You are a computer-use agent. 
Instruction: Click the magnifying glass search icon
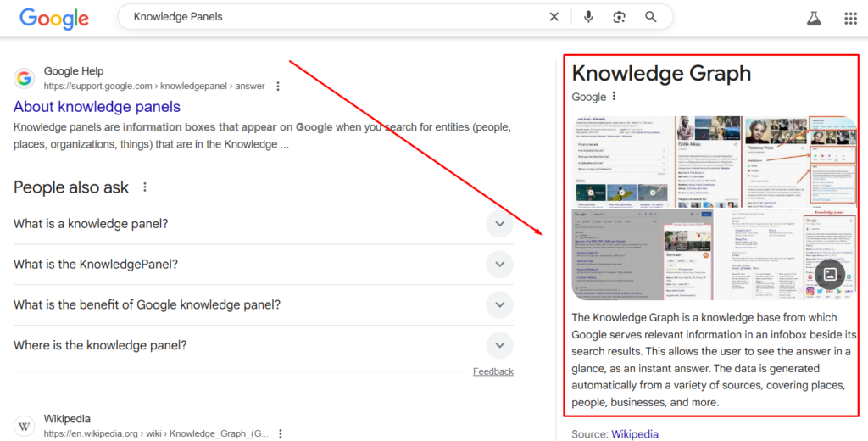click(651, 17)
